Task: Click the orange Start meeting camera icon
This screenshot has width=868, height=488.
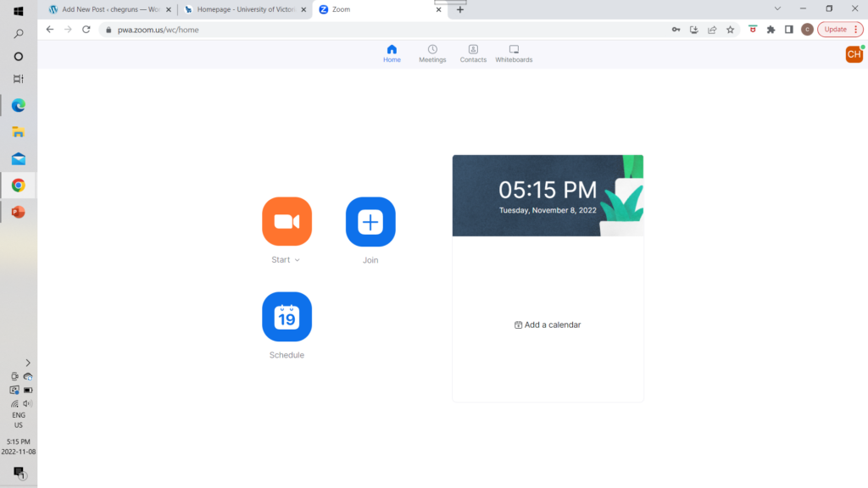Action: (287, 221)
